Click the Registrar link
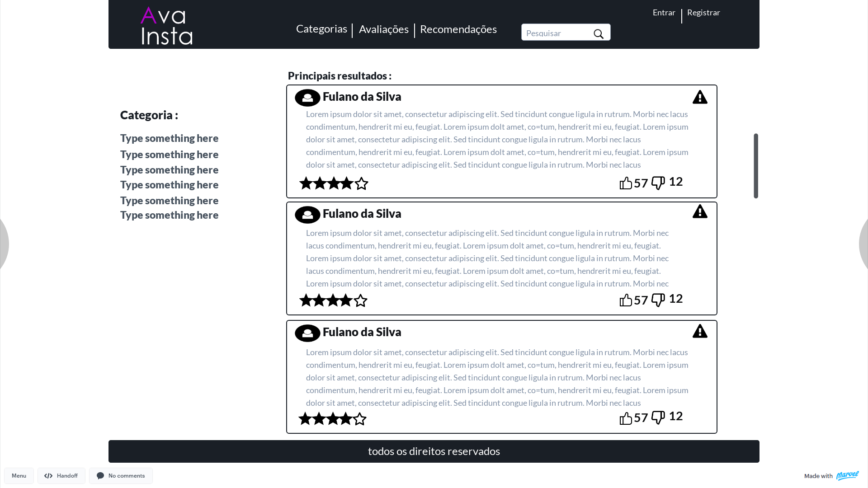Screen dimensions: 868x488 (703, 13)
